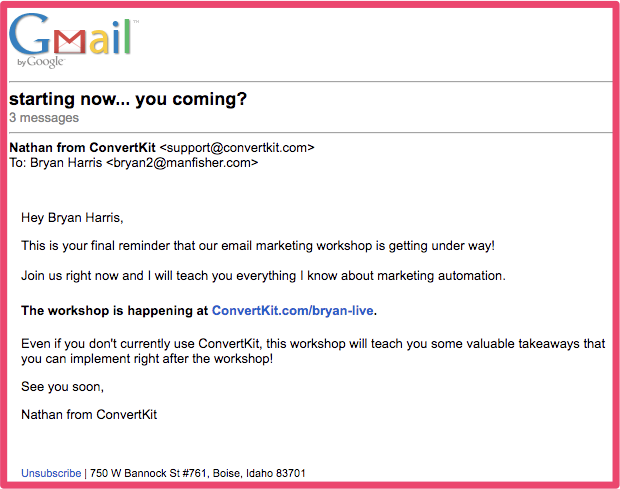620x489 pixels.
Task: Select the subject 'starting now... you coming?'
Action: click(x=128, y=99)
